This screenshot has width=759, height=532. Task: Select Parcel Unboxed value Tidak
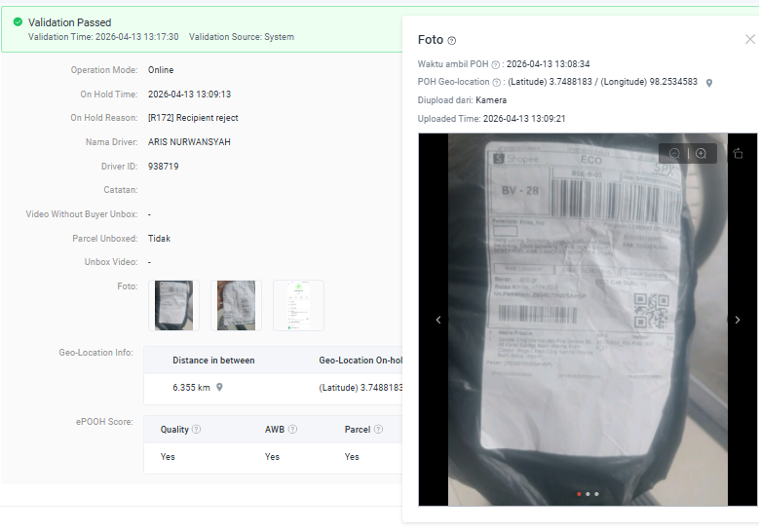[x=159, y=239]
